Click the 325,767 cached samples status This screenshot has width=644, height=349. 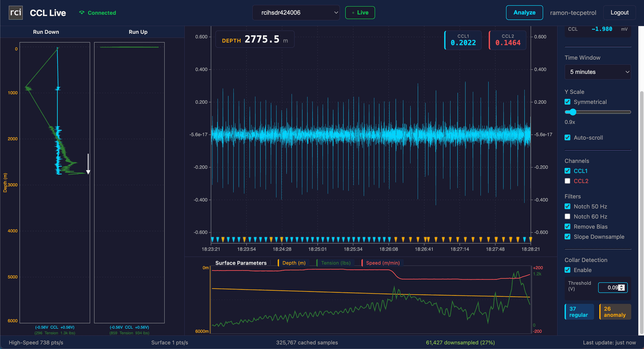coord(307,343)
